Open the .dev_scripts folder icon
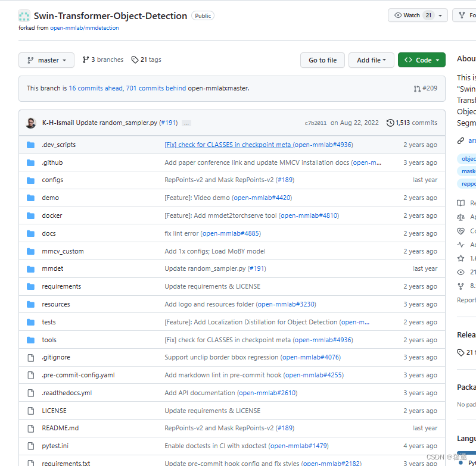476x466 pixels. [30, 145]
